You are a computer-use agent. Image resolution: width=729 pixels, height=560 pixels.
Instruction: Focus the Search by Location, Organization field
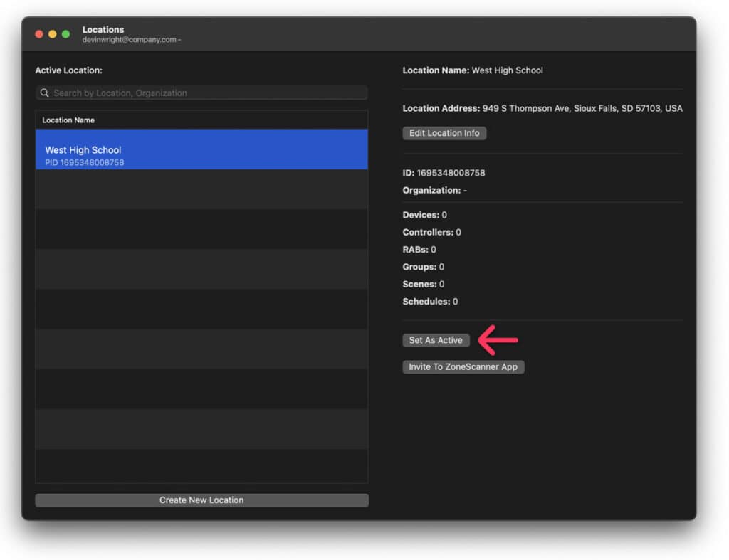click(206, 93)
